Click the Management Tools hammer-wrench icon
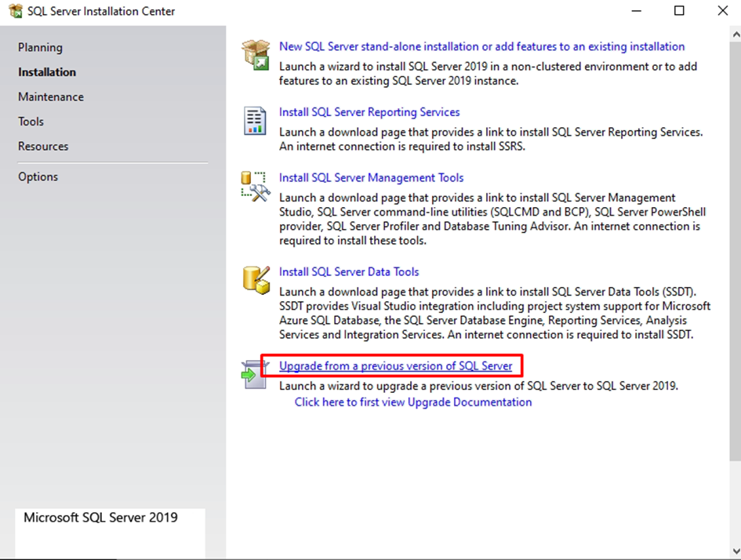741x560 pixels. coord(256,187)
